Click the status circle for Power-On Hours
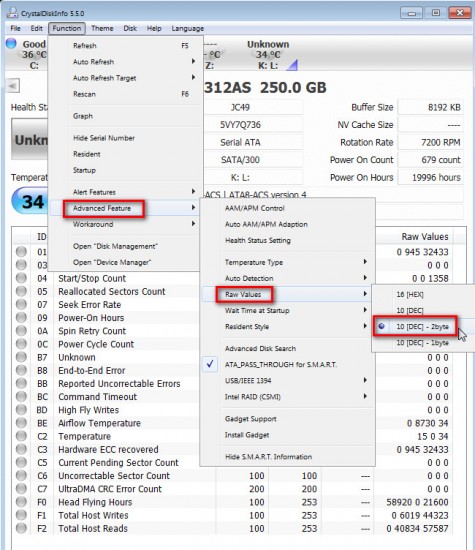The height and width of the screenshot is (550, 475). point(21,317)
